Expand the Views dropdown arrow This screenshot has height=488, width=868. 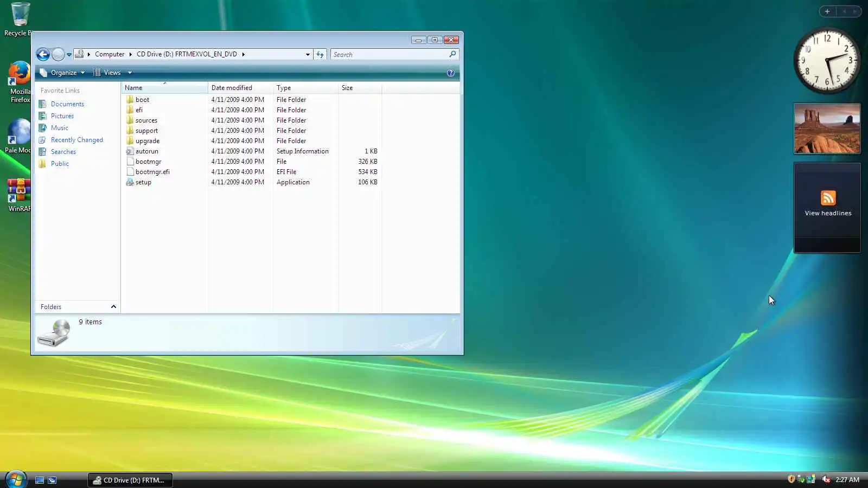point(130,73)
